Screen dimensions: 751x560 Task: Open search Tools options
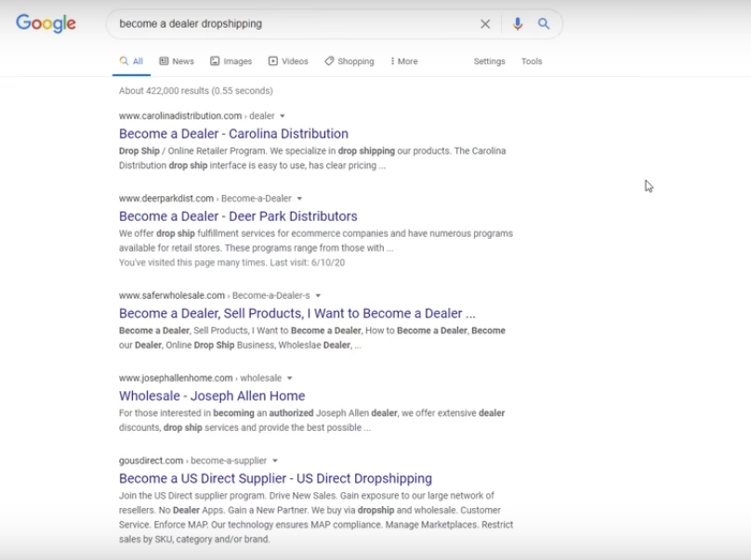click(x=532, y=61)
